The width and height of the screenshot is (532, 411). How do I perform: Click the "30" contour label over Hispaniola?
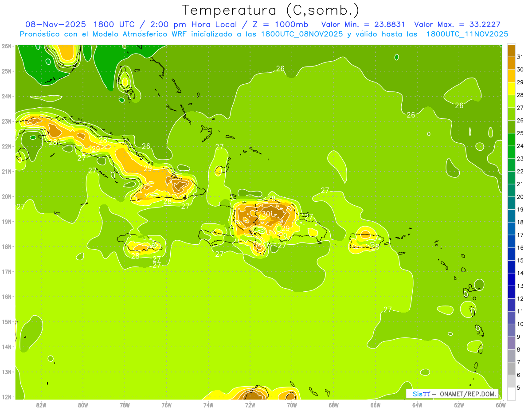click(266, 214)
